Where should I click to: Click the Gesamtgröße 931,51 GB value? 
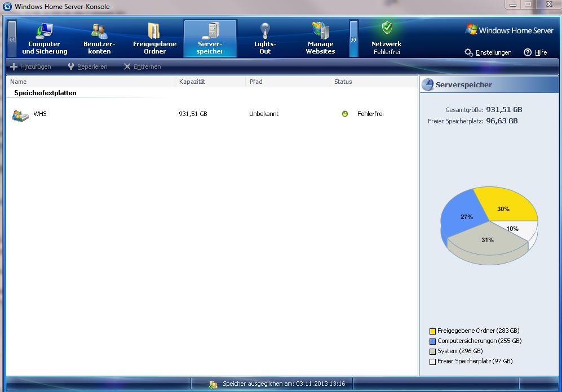pyautogui.click(x=504, y=109)
